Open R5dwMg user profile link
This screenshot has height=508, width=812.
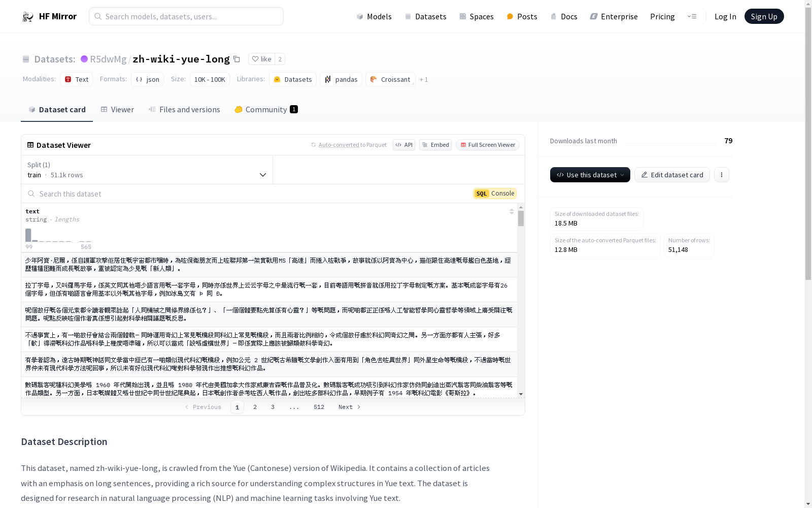(108, 59)
